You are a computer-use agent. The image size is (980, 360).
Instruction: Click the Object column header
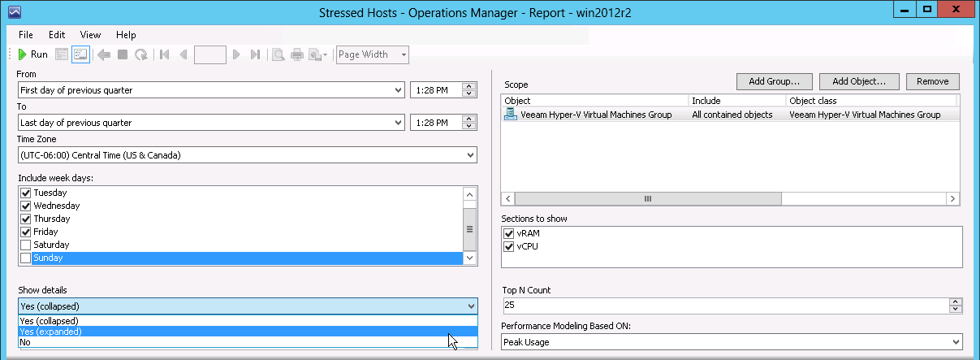tap(595, 101)
